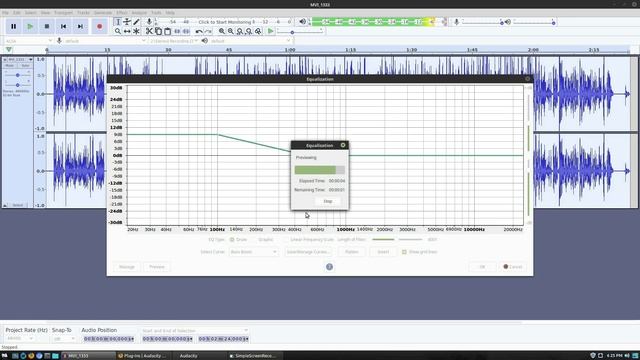
Task: Open the Help menu
Action: [170, 13]
